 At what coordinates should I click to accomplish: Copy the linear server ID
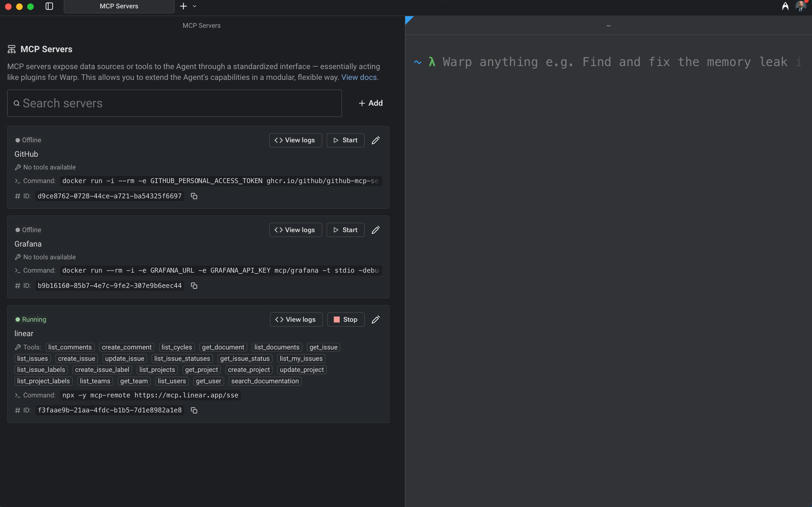click(x=194, y=410)
